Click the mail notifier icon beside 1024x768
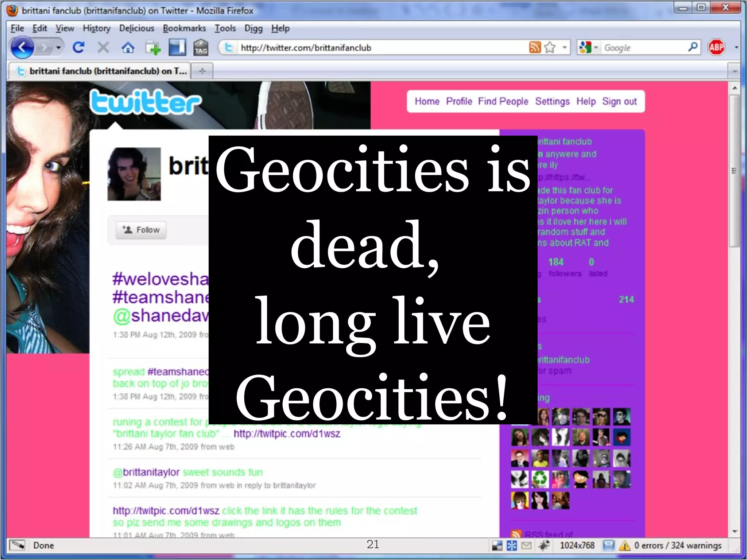The width and height of the screenshot is (747, 560). point(608,545)
